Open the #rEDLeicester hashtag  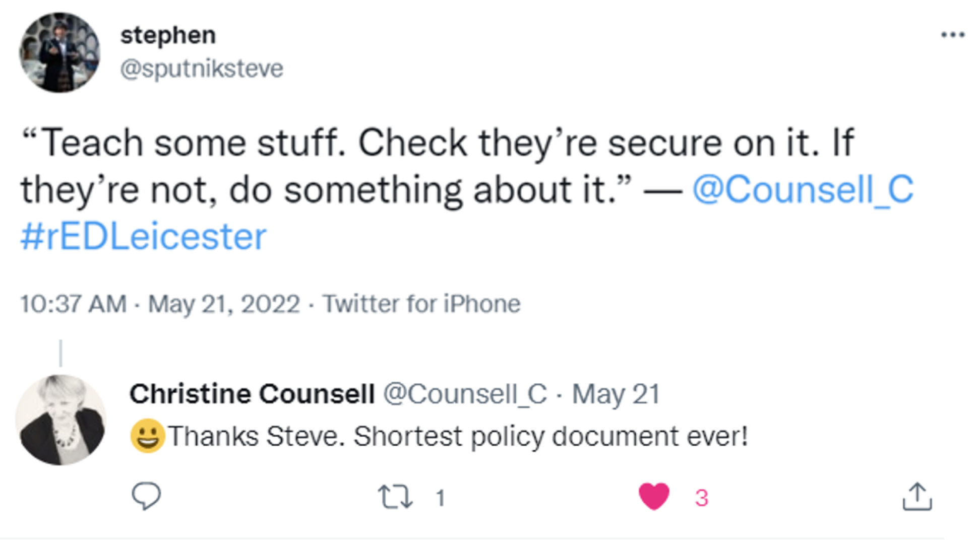click(144, 236)
